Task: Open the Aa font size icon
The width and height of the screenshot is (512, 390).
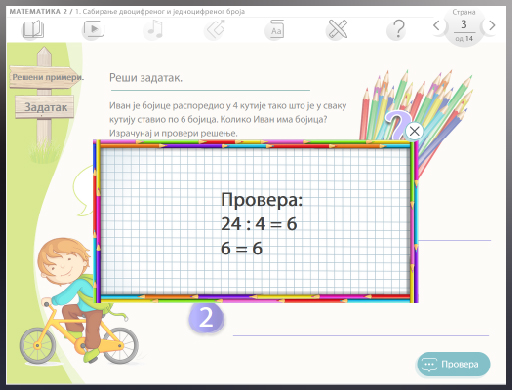Action: 276,30
